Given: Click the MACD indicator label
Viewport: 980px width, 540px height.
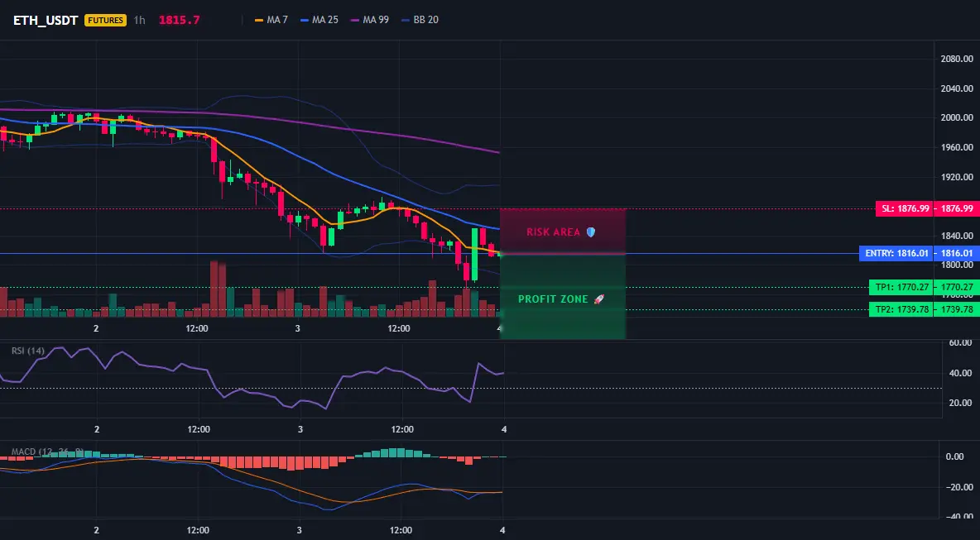Looking at the screenshot, I should coord(47,452).
